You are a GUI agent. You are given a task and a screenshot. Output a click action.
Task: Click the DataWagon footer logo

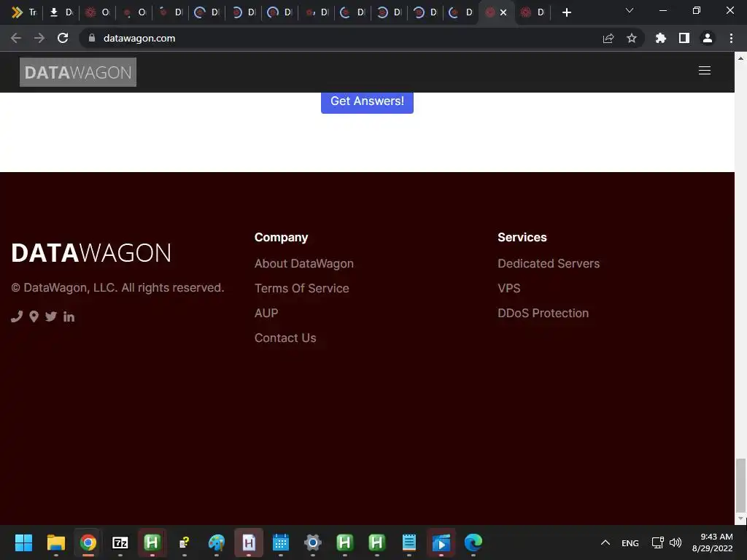[x=91, y=253]
